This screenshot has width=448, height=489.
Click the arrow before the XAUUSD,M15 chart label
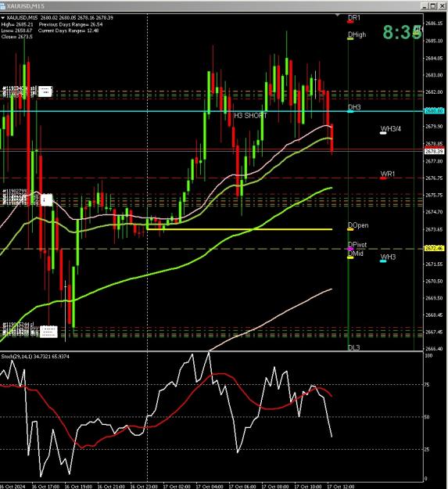[3, 18]
